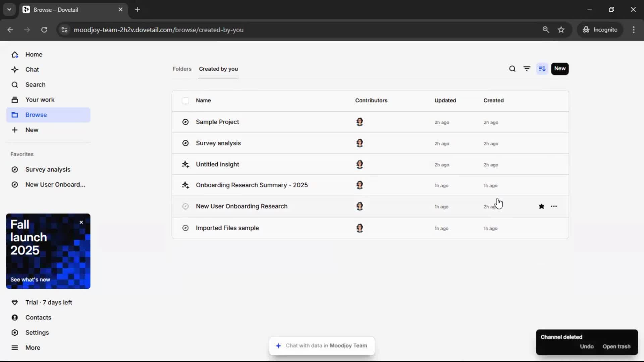This screenshot has height=362, width=644.
Task: Tick the select-all checkbox in header
Action: 185,101
